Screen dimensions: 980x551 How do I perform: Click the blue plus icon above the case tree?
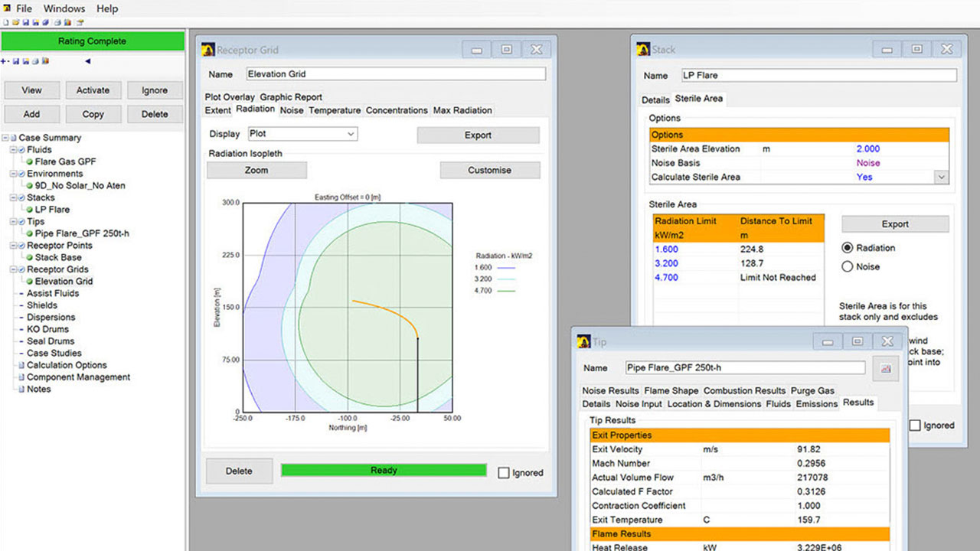click(5, 61)
